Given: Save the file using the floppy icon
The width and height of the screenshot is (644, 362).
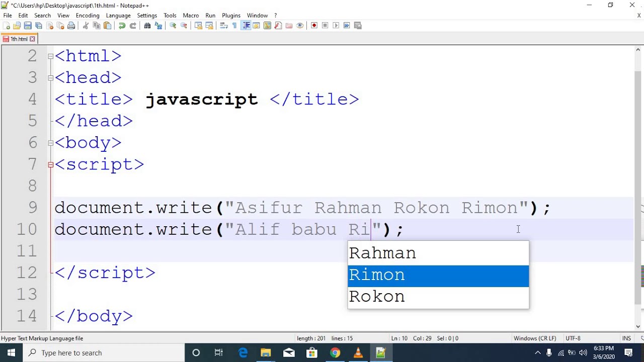Looking at the screenshot, I should coord(28,25).
